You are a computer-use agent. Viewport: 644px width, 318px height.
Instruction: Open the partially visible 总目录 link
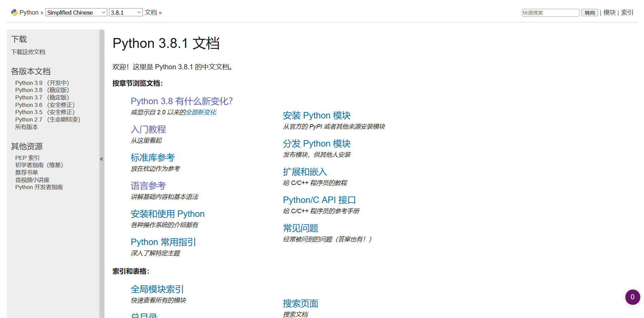click(144, 315)
